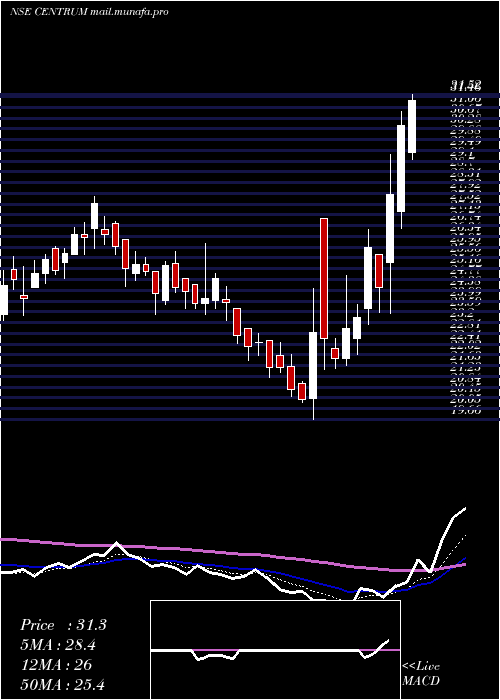Click the '50MA : 25.4' reading

tap(62, 684)
